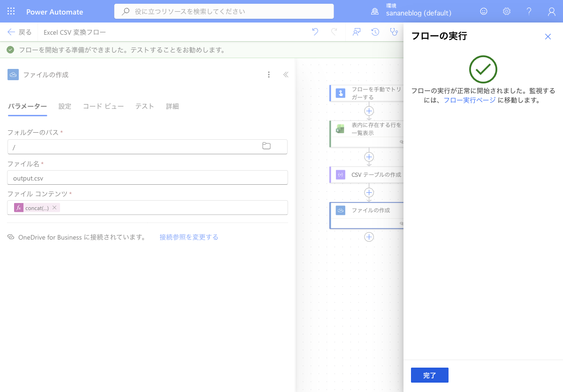Open the more options menu for ファイルの作成
The height and width of the screenshot is (392, 563).
click(269, 75)
